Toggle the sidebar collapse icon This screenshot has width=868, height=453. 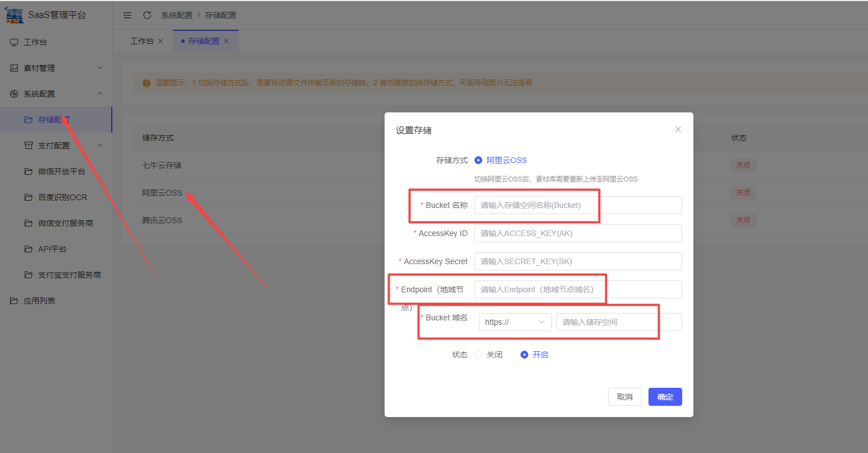click(x=127, y=15)
